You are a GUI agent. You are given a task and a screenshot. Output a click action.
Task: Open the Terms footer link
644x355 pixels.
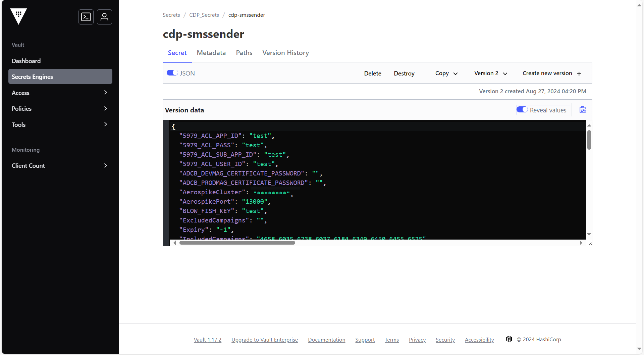tap(392, 340)
